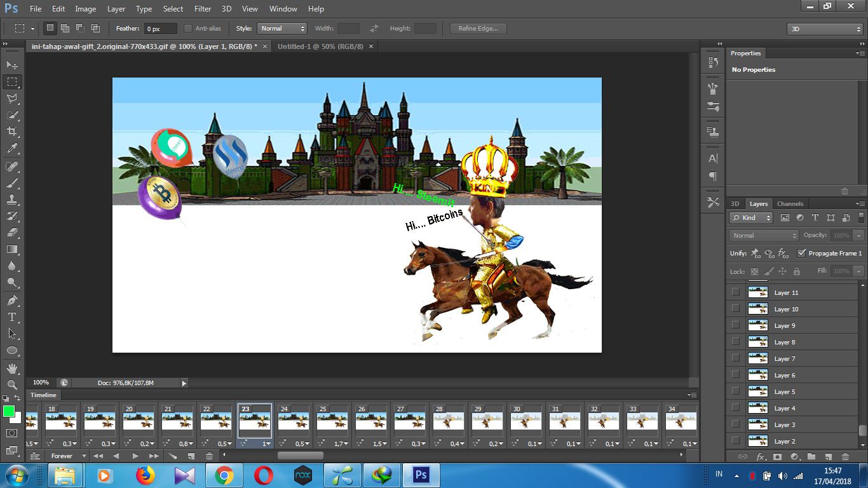Show Layer 11 visibility
Viewport: 868px width, 488px height.
(736, 292)
